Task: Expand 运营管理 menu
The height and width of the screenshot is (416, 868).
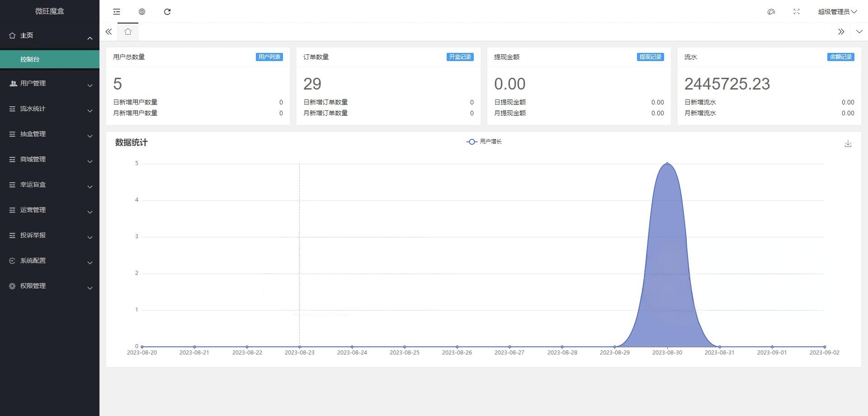Action: (x=50, y=210)
